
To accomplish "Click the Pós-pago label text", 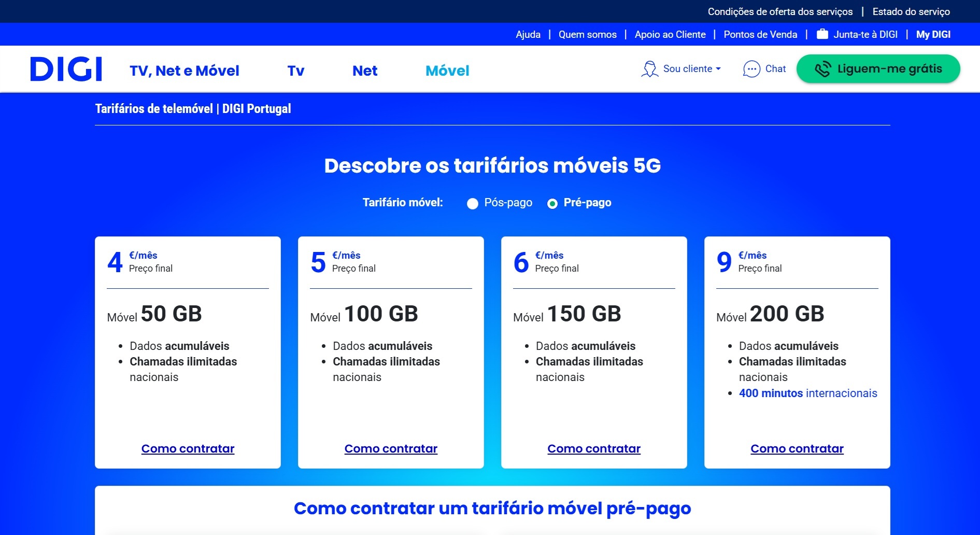I will (508, 203).
